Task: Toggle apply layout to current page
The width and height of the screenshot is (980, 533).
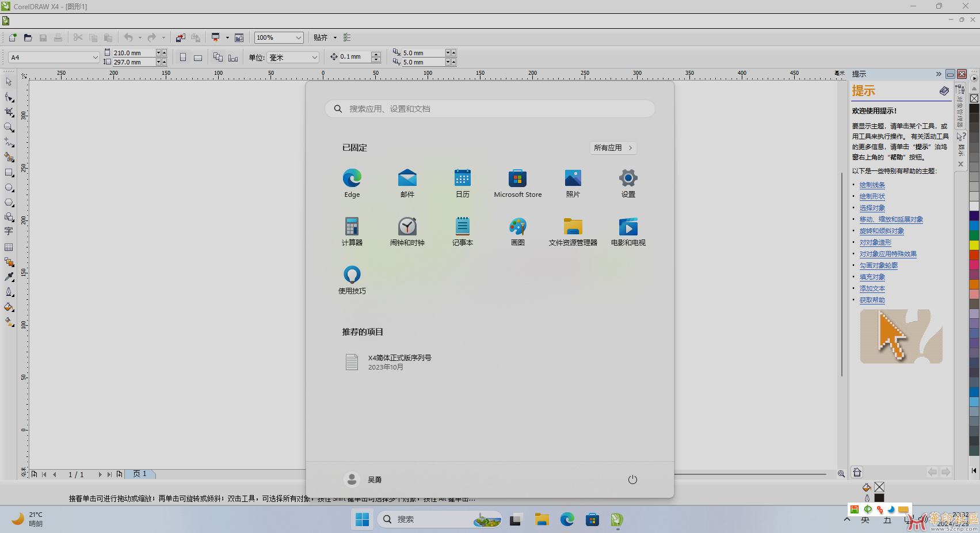Action: [233, 57]
